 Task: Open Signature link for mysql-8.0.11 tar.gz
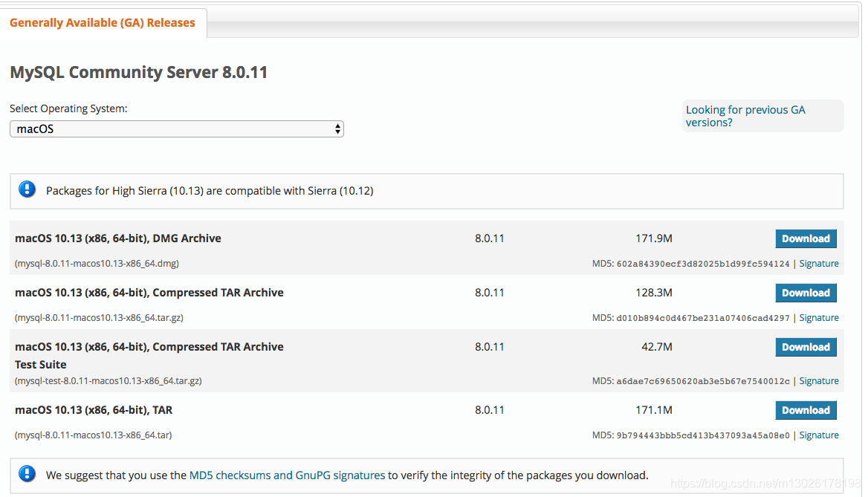pyautogui.click(x=819, y=318)
